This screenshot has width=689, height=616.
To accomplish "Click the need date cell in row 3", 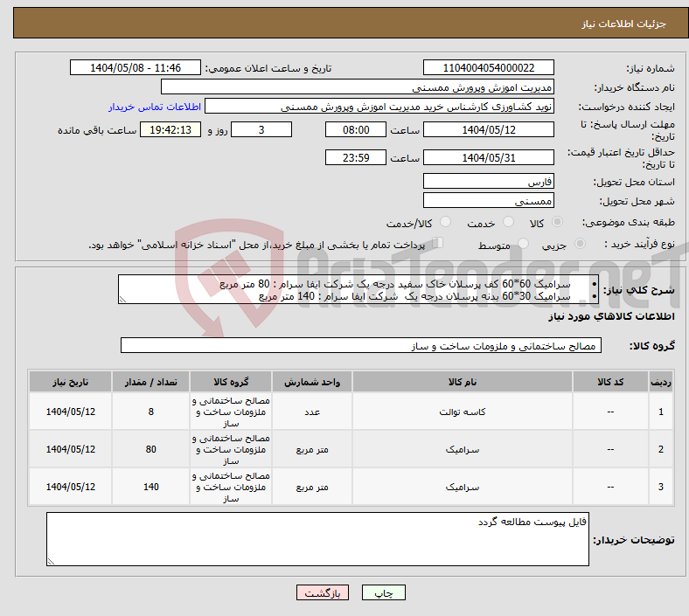I will pos(70,487).
